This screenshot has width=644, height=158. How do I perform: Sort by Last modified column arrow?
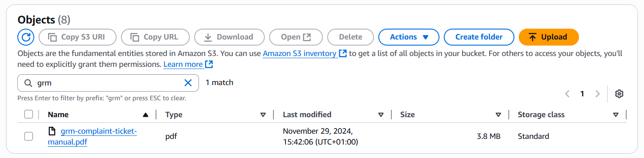381,115
